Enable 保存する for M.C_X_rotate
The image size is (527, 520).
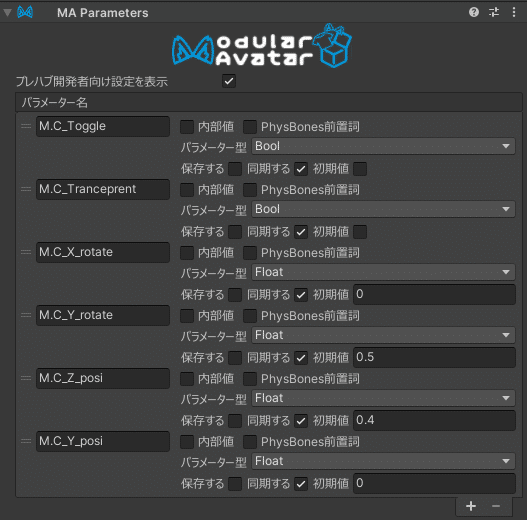pos(235,295)
